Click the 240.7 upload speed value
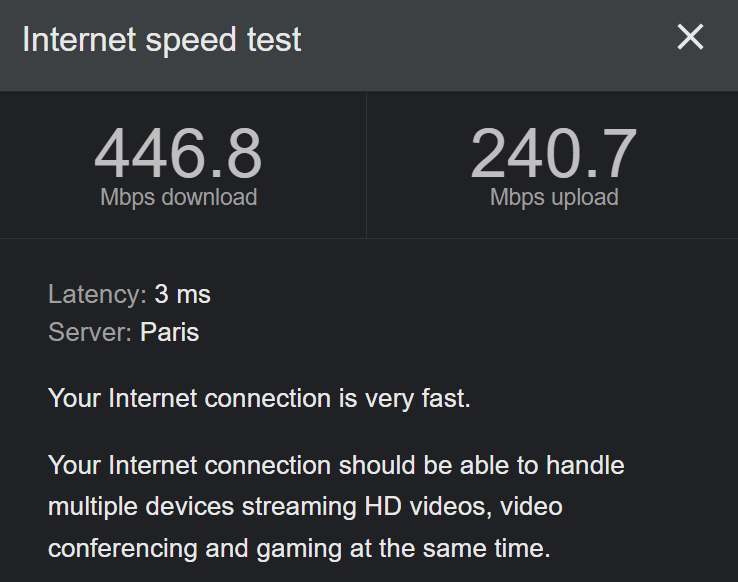738x582 pixels. click(x=553, y=154)
